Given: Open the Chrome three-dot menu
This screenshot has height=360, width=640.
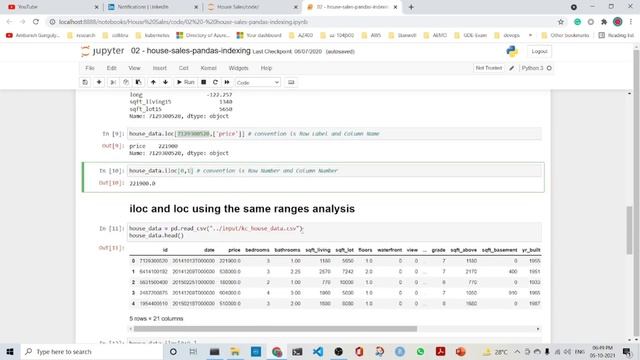Looking at the screenshot, I should pyautogui.click(x=631, y=22).
